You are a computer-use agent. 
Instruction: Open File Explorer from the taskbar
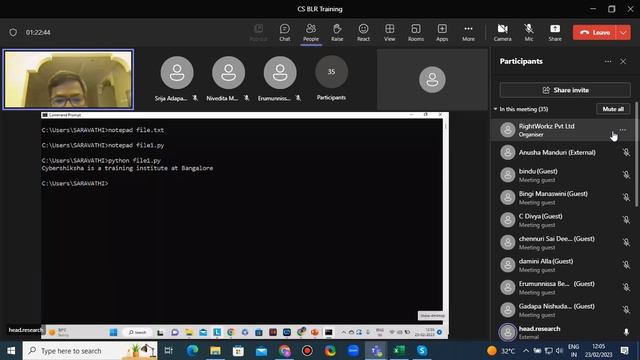215,351
